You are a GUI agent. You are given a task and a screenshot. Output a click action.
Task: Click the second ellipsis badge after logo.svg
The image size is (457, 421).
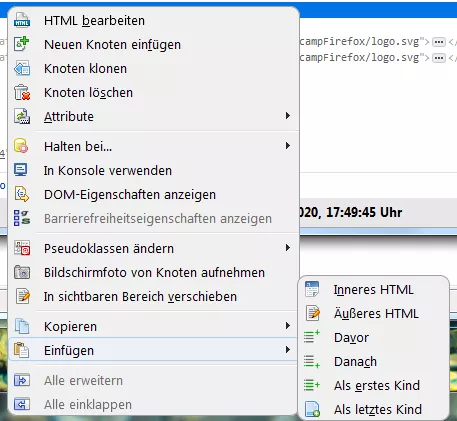point(439,58)
